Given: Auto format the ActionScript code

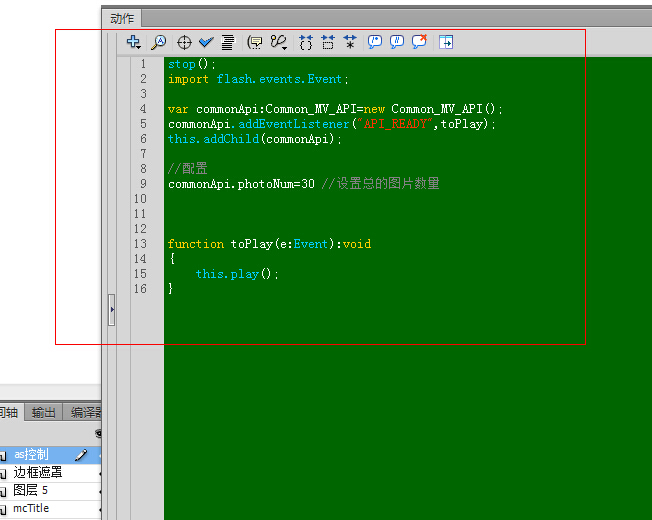Looking at the screenshot, I should coord(227,42).
